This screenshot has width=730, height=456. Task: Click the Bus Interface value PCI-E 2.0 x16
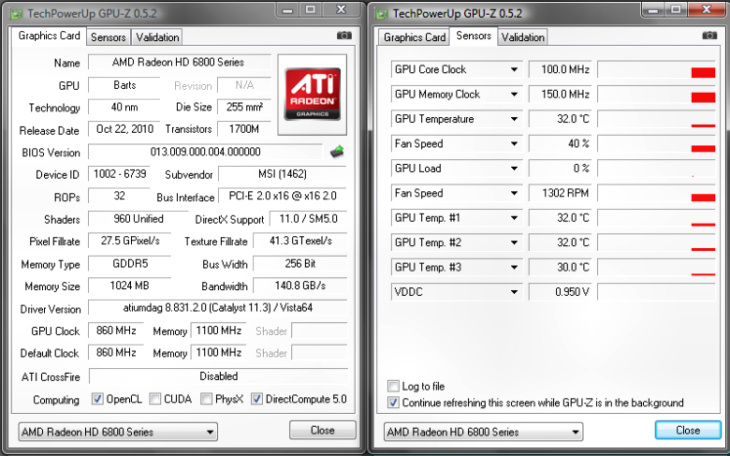tap(283, 196)
